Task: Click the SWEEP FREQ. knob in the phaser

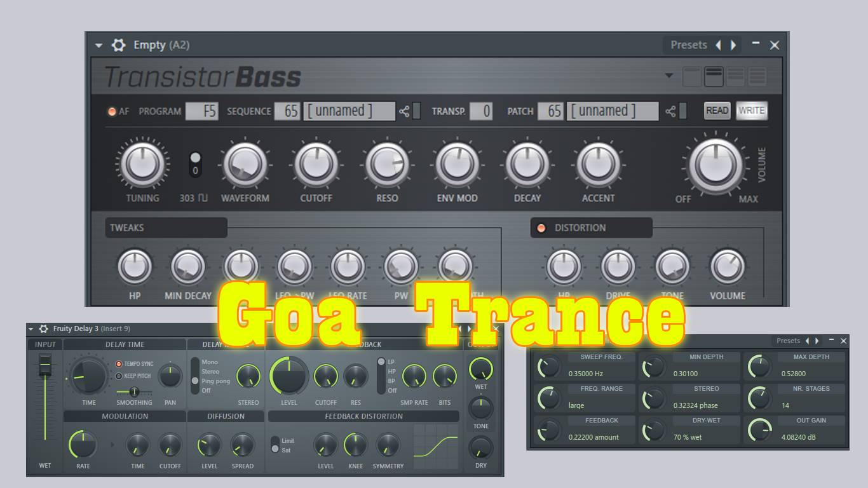Action: tap(548, 367)
